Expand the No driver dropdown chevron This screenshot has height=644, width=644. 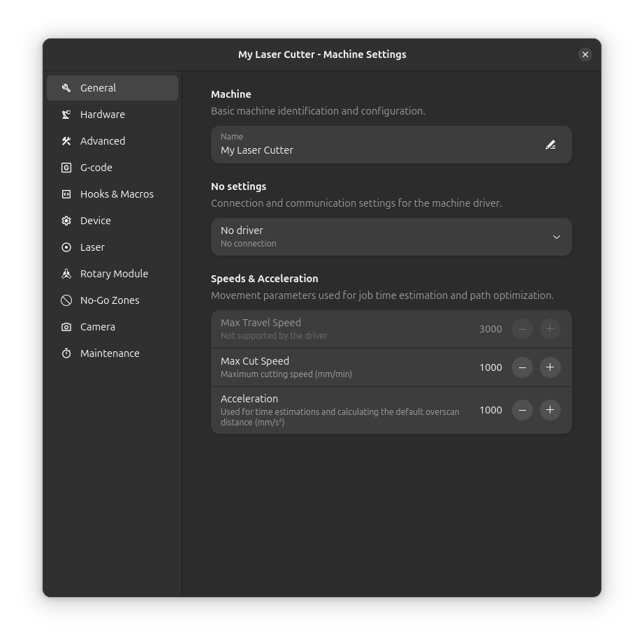point(557,237)
